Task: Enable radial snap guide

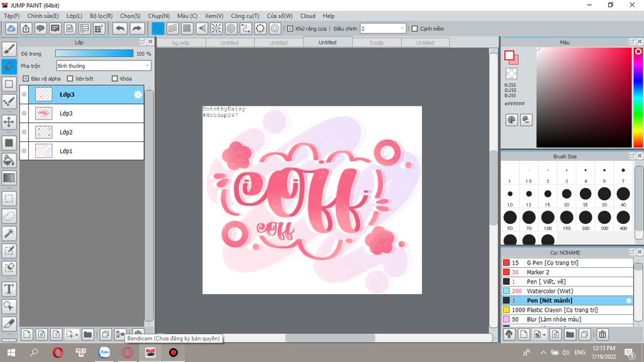Action: coord(216,29)
